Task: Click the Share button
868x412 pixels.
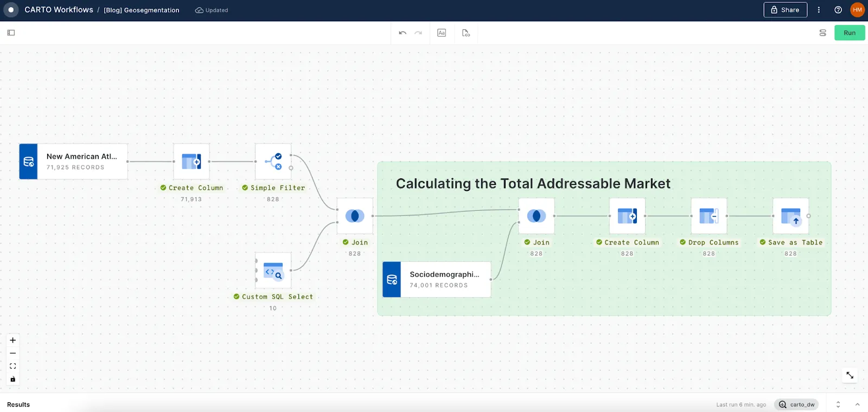Action: pos(785,10)
